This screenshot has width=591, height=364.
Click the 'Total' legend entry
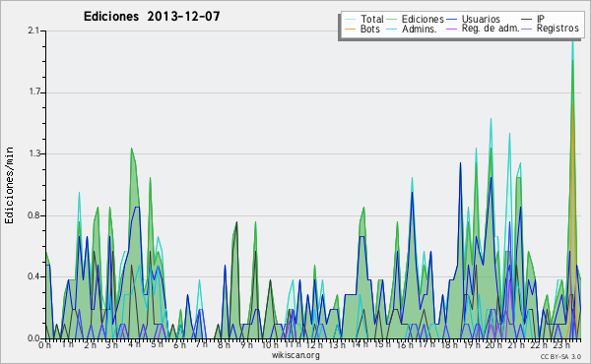click(x=364, y=19)
